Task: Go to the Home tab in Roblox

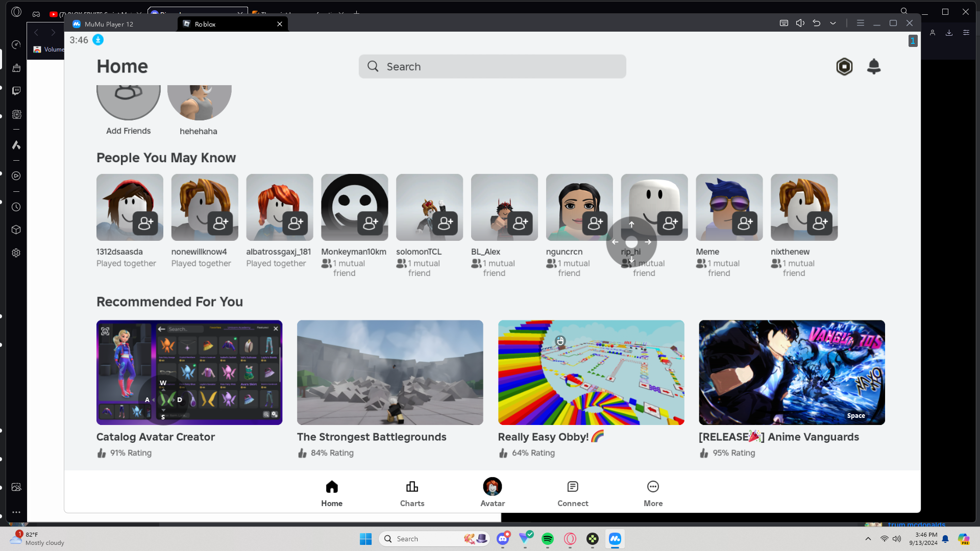Action: pyautogui.click(x=332, y=493)
